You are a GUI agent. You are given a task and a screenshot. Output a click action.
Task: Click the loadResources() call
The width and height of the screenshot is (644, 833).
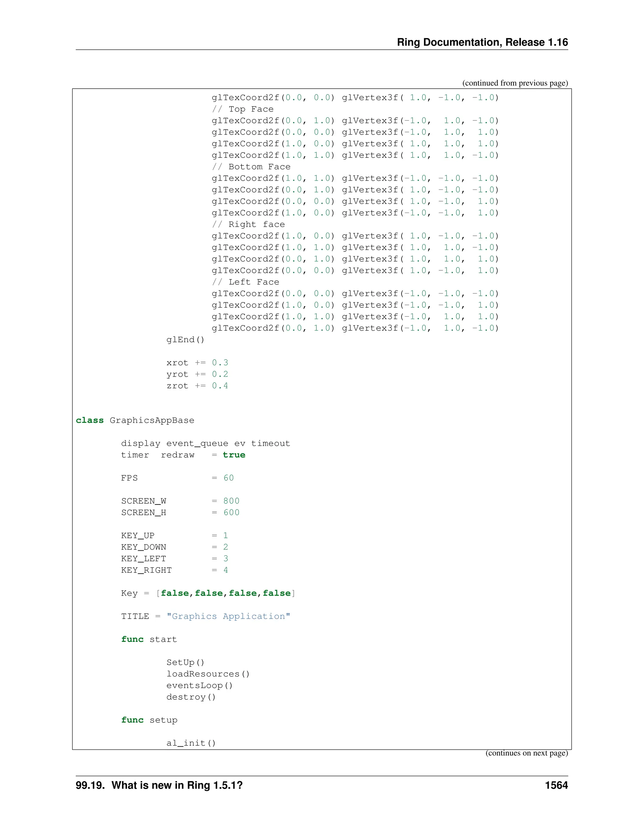[x=208, y=674]
